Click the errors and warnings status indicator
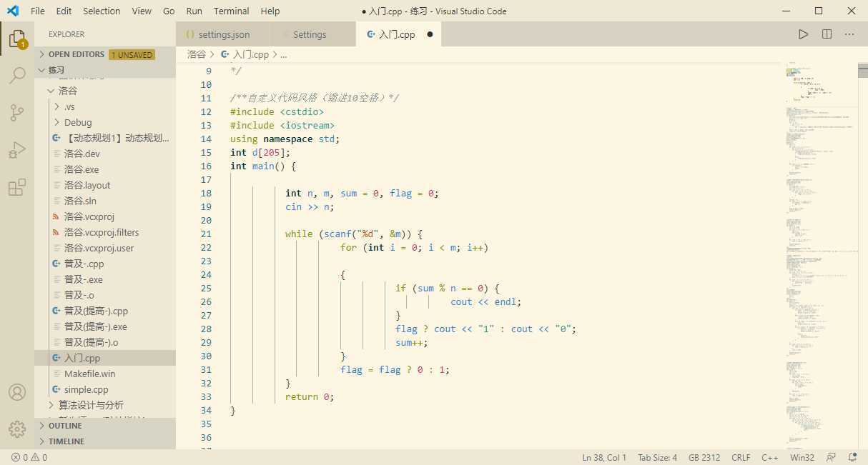 click(x=29, y=457)
